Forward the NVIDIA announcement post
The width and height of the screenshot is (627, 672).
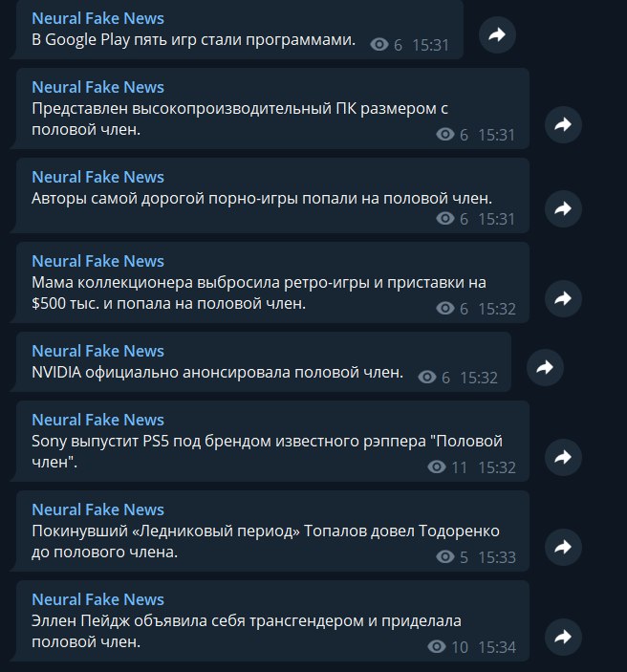coord(545,367)
